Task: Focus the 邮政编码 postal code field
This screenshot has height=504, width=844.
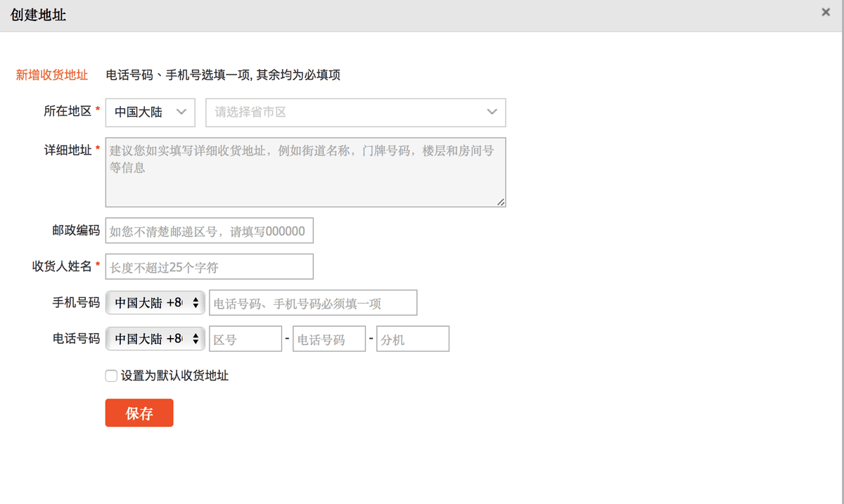Action: click(x=209, y=231)
